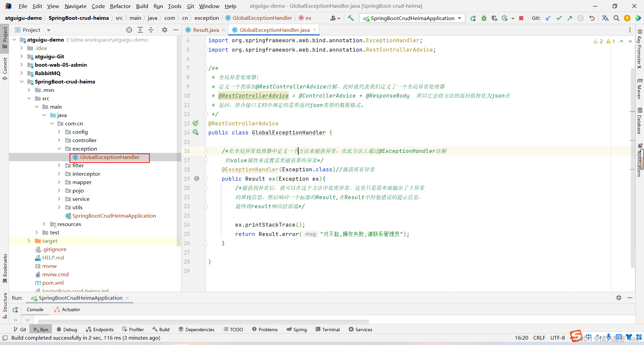Commit changes using the Git checkmark icon
Screen dimensions: 644x345
tap(559, 18)
